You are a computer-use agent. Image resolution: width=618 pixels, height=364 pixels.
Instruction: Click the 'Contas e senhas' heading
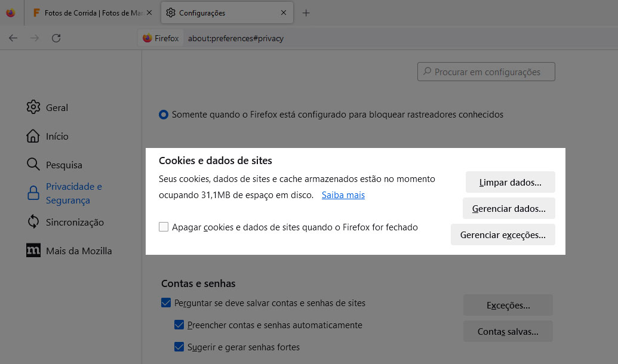click(198, 283)
